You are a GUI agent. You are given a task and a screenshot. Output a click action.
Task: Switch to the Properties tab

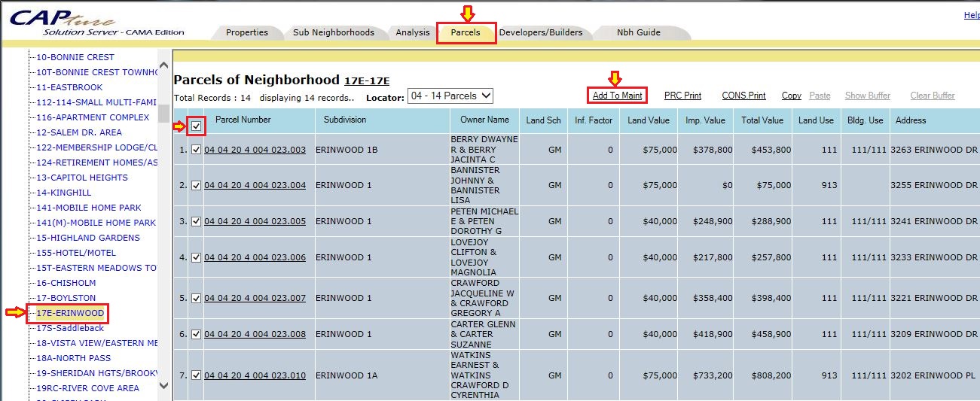coord(246,32)
